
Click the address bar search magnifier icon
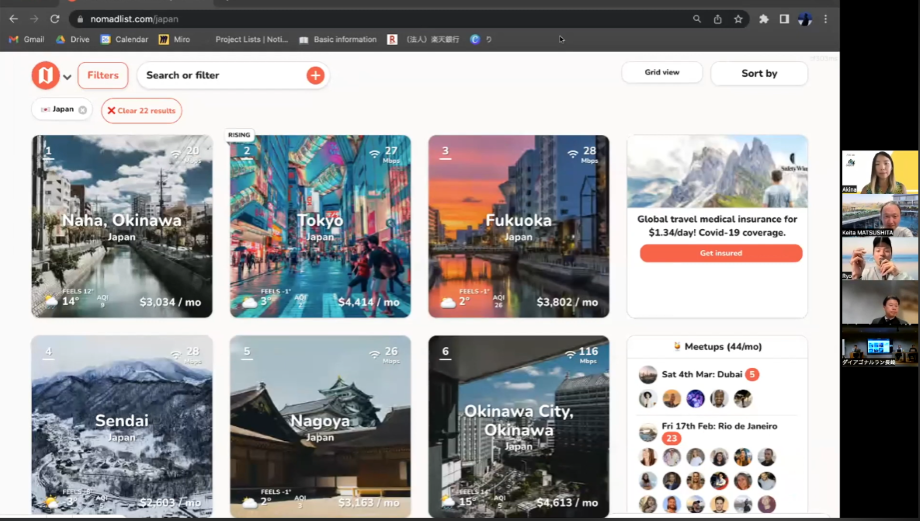pyautogui.click(x=696, y=19)
